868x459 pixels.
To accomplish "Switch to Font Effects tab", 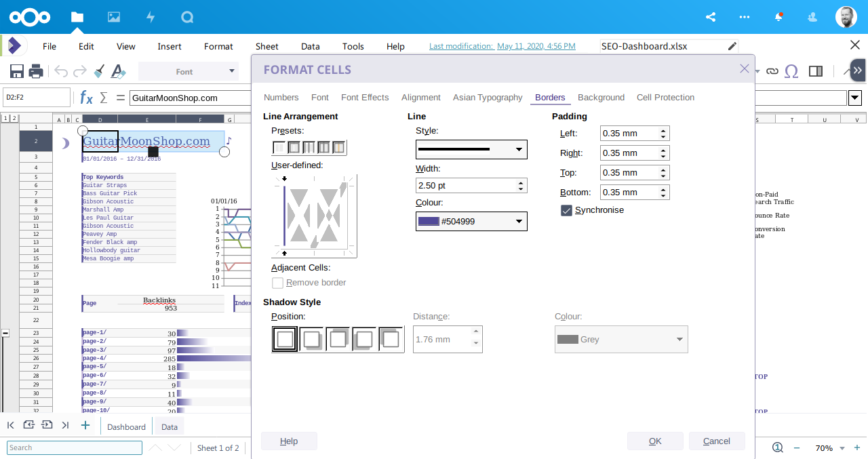I will click(x=365, y=98).
